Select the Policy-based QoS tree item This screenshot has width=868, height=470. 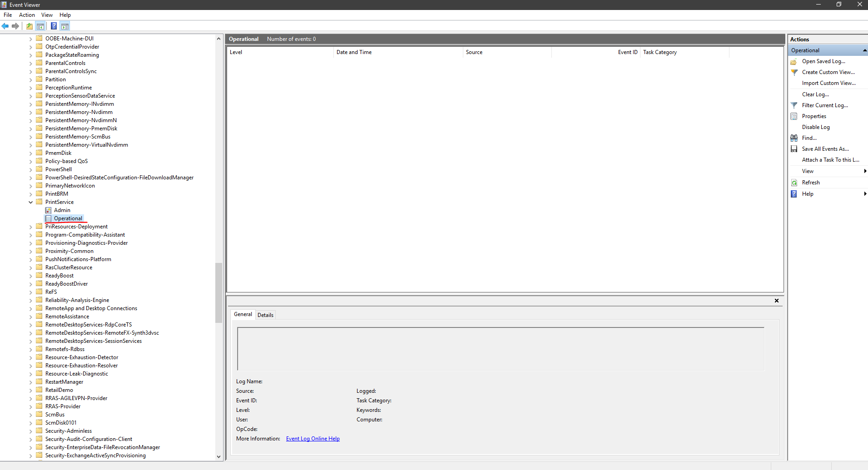66,161
